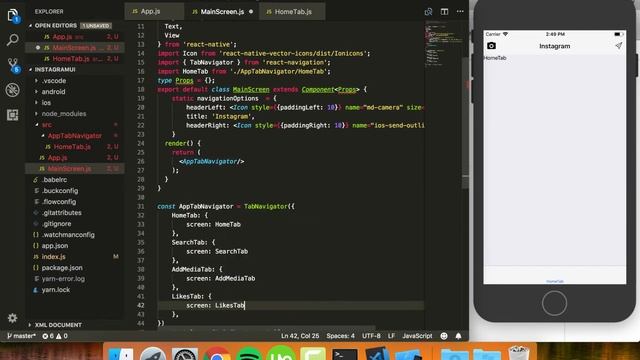Open Google Chrome from the Dock

click(x=216, y=354)
